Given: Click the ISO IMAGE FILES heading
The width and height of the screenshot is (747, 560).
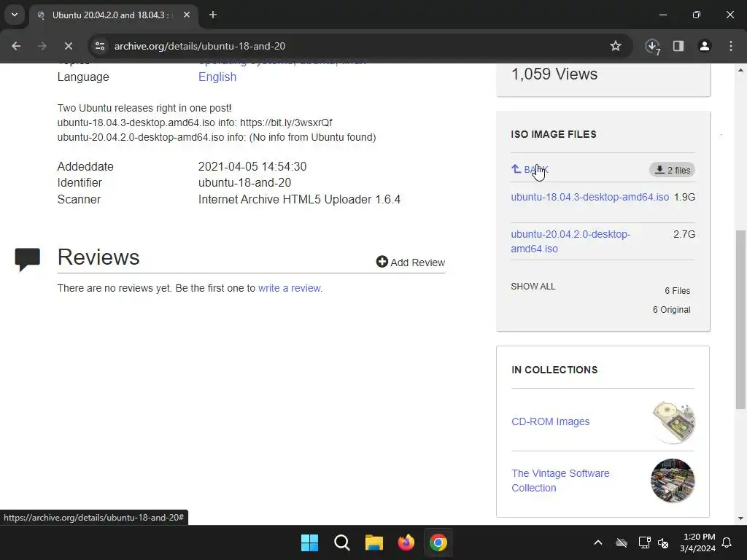Looking at the screenshot, I should (554, 134).
